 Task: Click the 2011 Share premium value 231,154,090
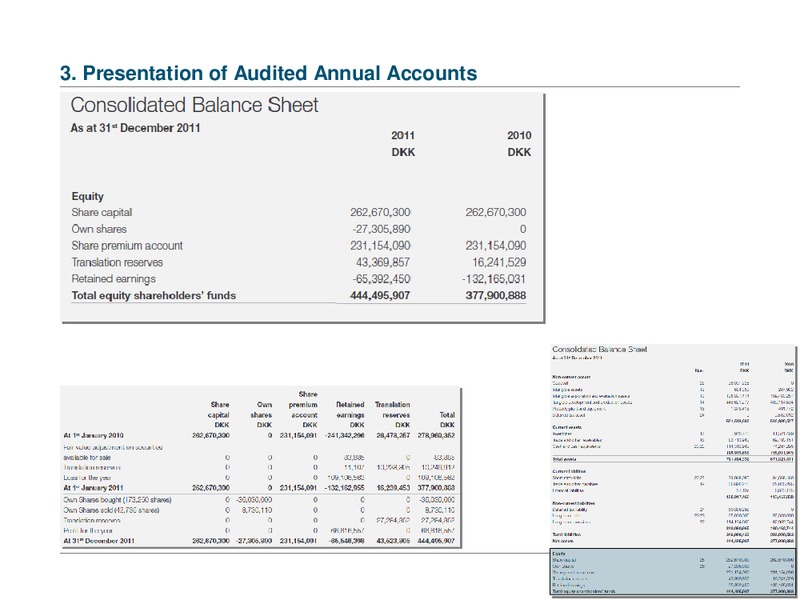click(x=380, y=246)
